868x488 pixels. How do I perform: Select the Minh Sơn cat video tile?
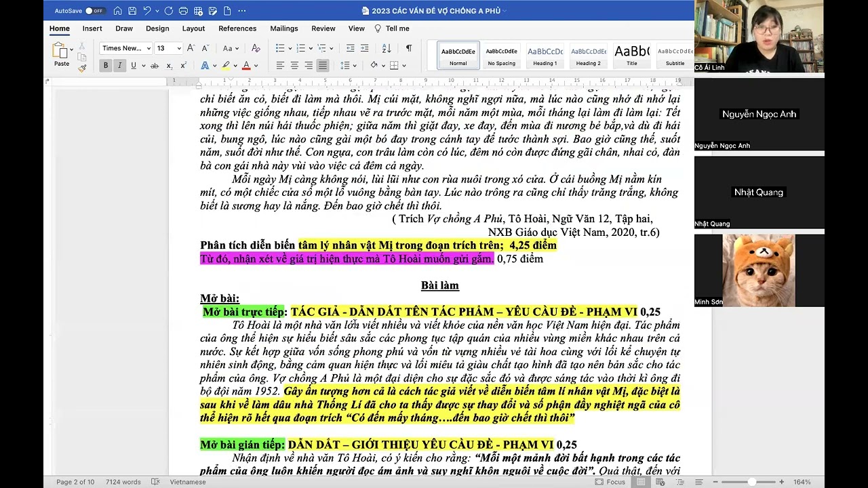[x=759, y=271]
